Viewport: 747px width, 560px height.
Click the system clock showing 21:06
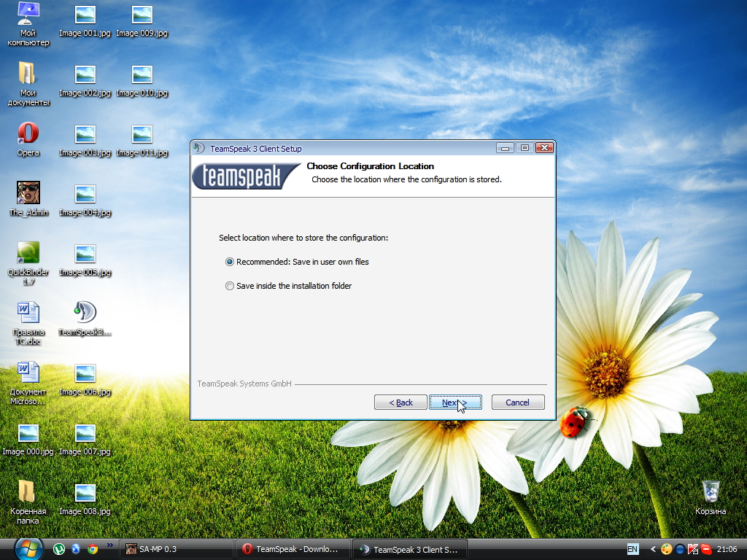tap(727, 549)
